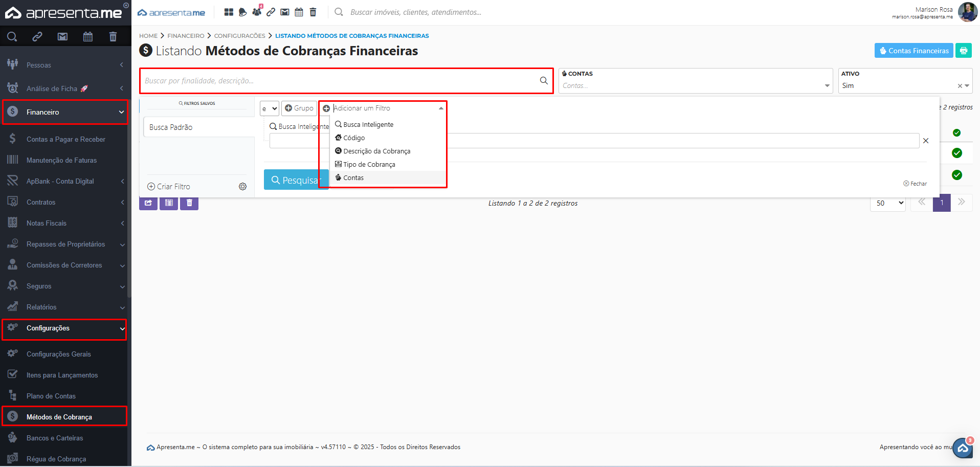The width and height of the screenshot is (980, 467).
Task: Open the support chat bubble icon
Action: [963, 449]
